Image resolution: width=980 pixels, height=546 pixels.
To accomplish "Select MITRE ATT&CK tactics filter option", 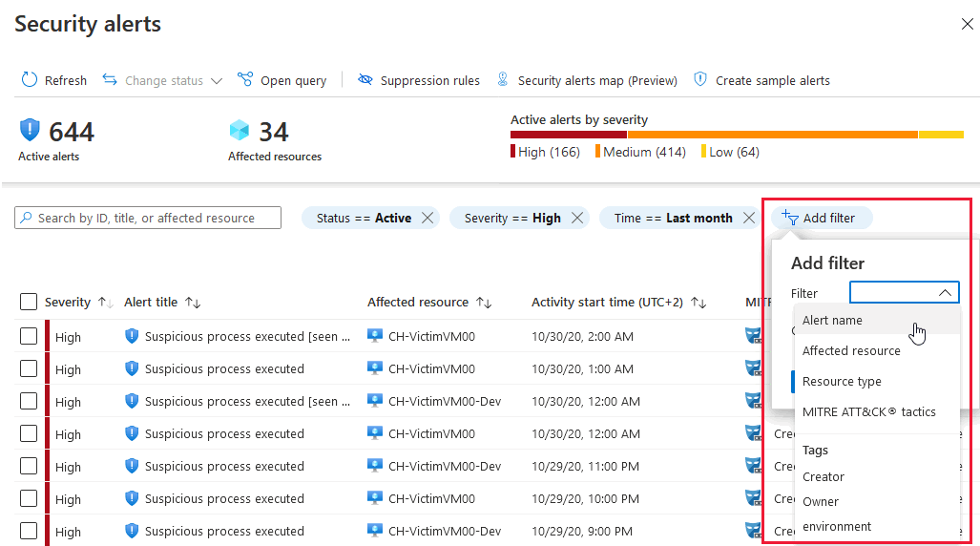I will coord(876,412).
